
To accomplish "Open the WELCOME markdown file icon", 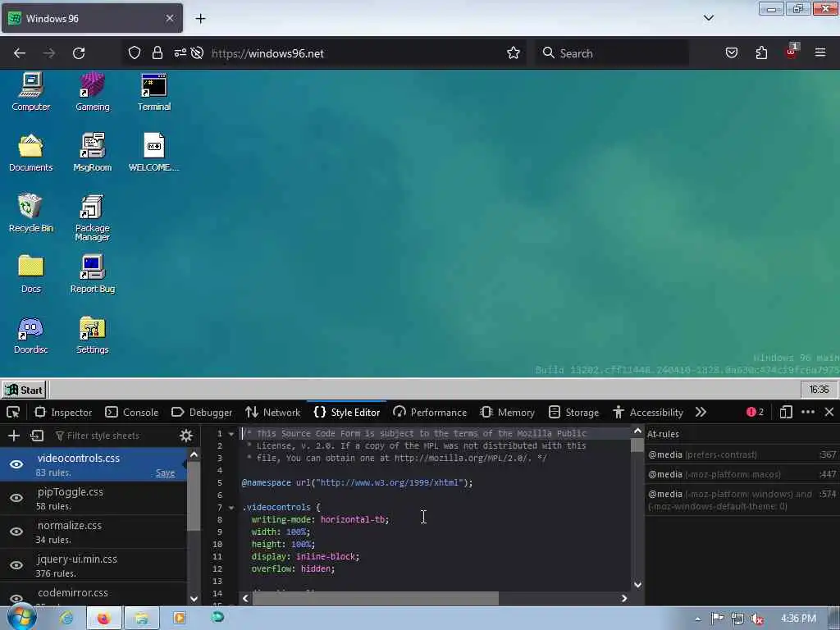I will 154,152.
